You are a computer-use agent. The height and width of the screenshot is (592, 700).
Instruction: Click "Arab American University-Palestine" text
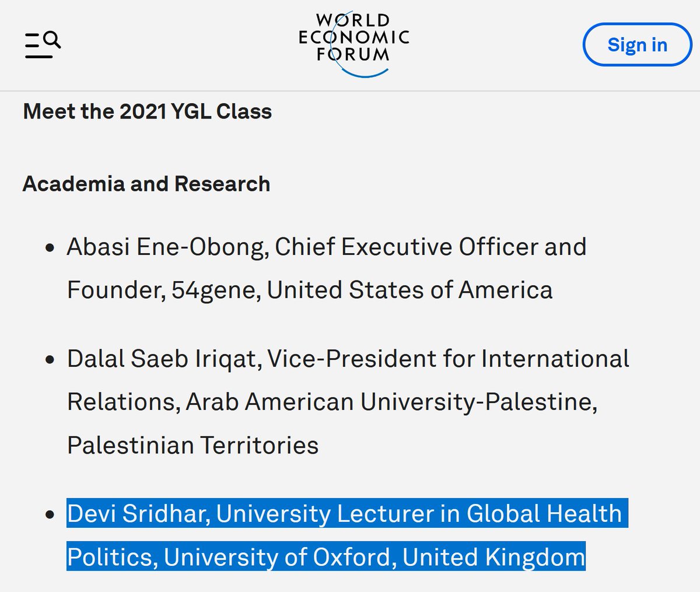point(390,402)
